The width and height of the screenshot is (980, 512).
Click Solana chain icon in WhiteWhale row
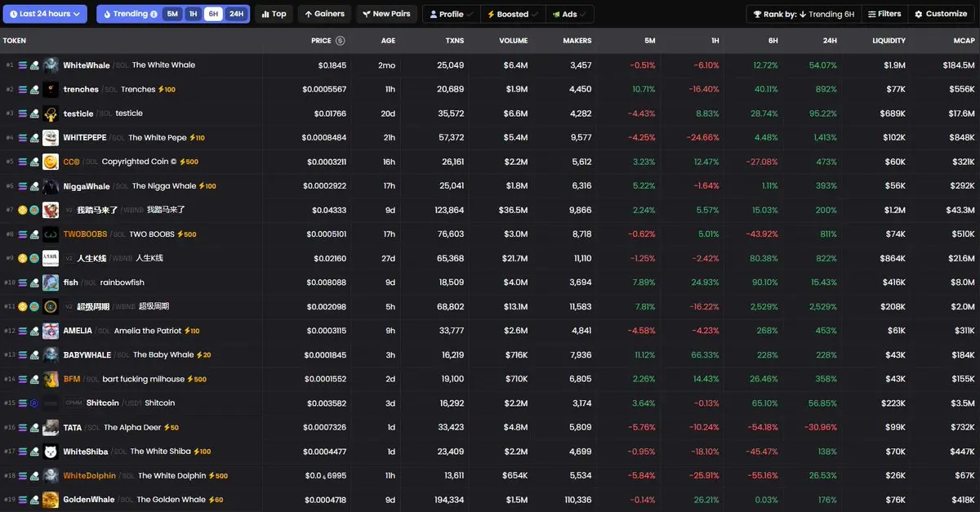23,65
